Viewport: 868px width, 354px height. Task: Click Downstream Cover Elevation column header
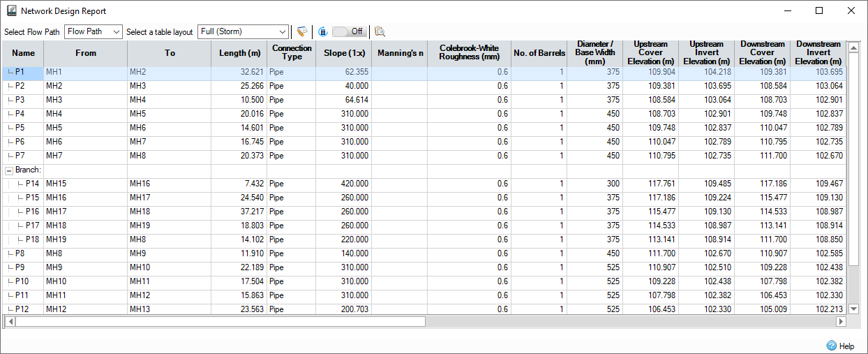pos(763,53)
